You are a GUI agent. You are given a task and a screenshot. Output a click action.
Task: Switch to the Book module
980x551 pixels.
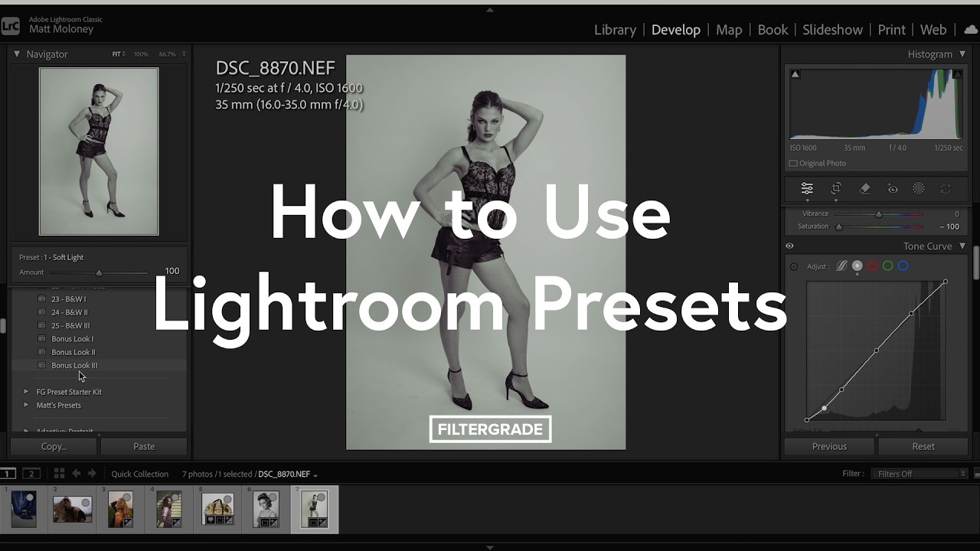773,30
